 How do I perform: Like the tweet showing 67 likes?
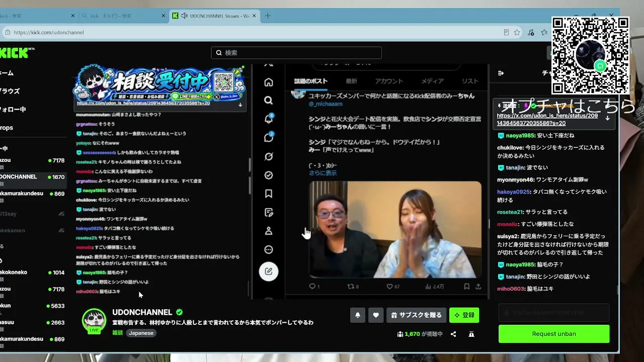tap(389, 287)
